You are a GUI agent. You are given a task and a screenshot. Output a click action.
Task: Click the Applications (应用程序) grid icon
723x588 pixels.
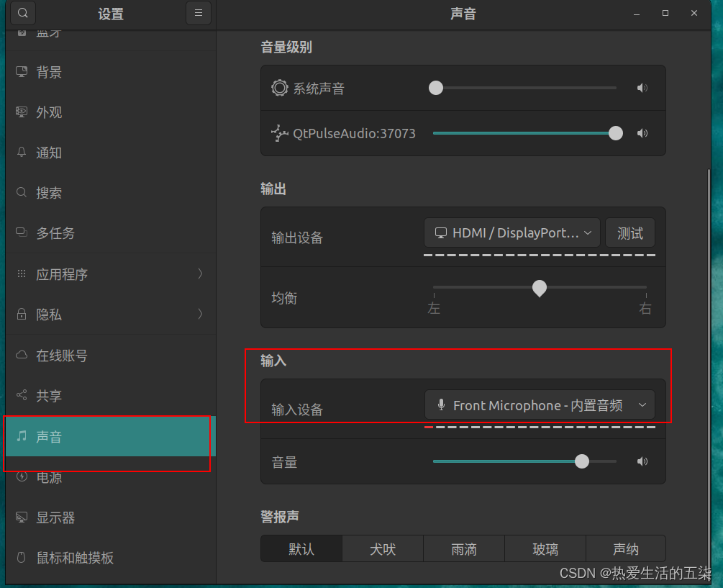coord(21,273)
